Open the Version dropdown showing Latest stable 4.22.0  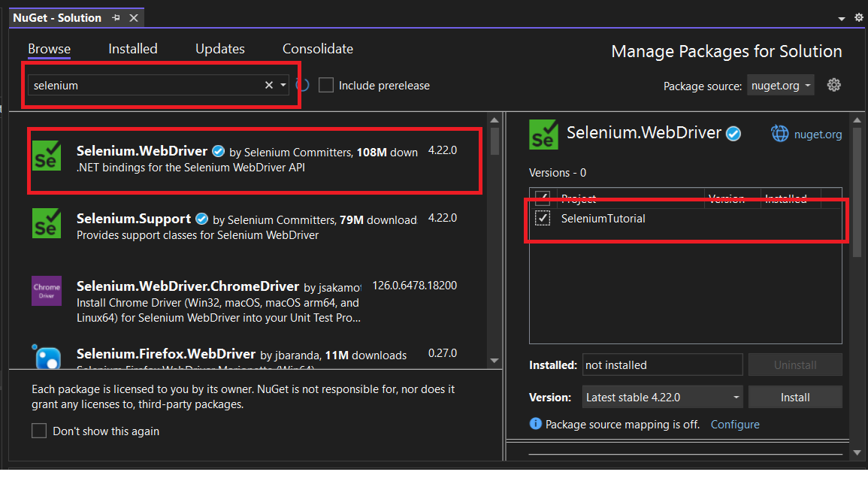(x=661, y=396)
